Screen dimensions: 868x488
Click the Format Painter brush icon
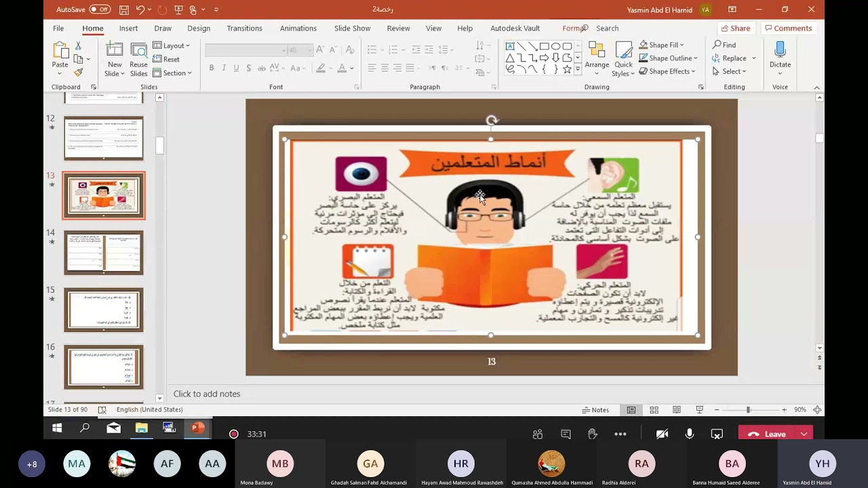78,73
